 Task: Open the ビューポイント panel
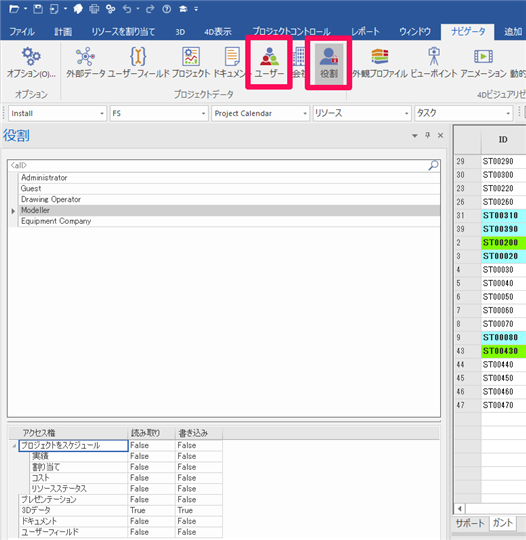(434, 63)
